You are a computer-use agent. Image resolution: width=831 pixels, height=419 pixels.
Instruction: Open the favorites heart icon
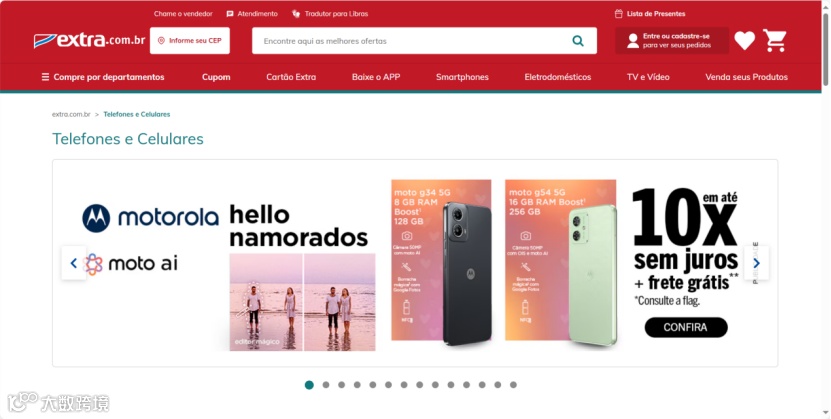[745, 40]
